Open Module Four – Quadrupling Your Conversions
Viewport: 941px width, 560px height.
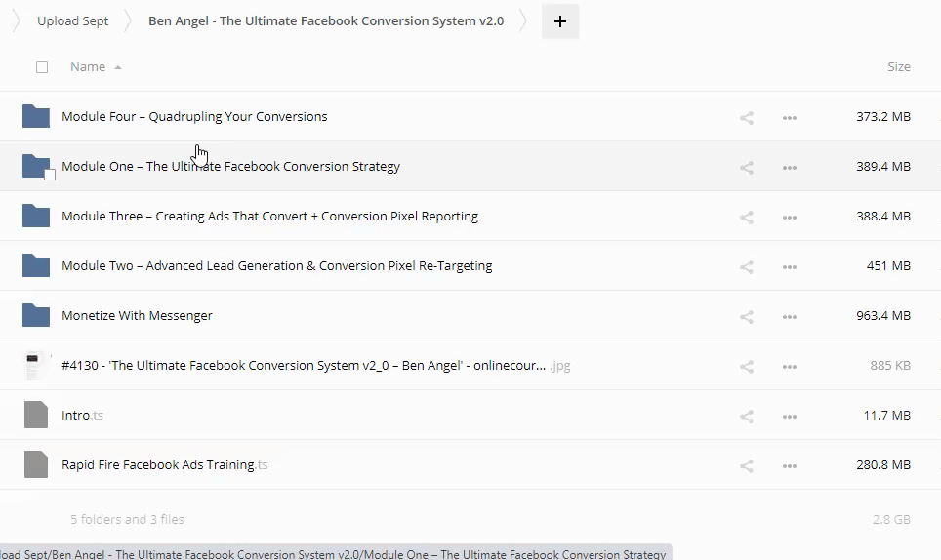click(x=194, y=116)
